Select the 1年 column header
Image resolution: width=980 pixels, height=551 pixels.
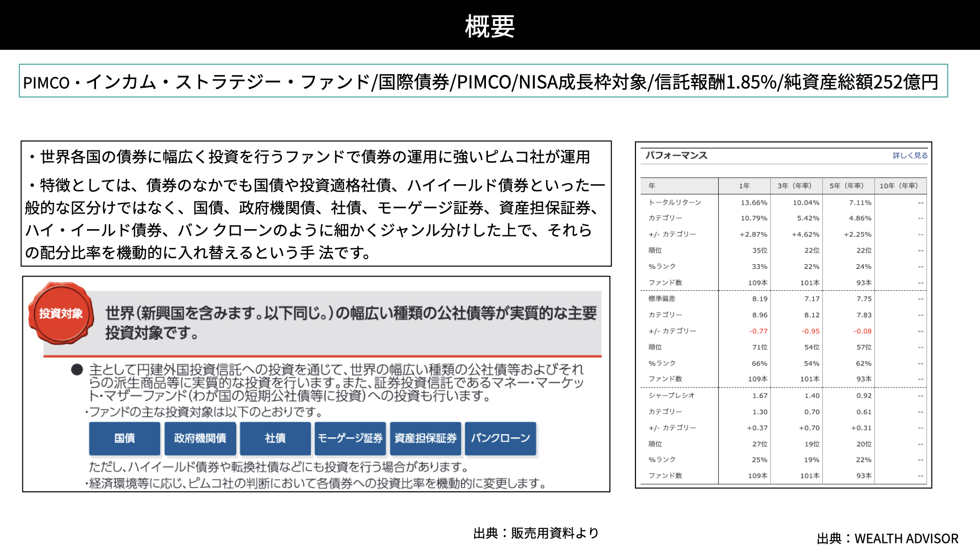pyautogui.click(x=744, y=186)
